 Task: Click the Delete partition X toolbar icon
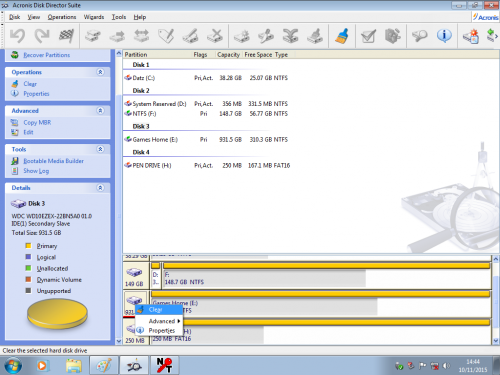click(x=215, y=36)
